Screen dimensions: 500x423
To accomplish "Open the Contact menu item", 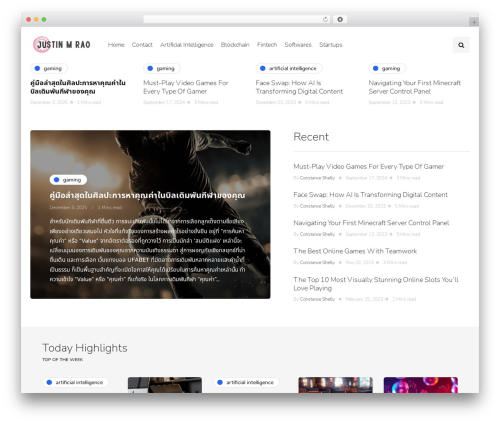I will [142, 45].
